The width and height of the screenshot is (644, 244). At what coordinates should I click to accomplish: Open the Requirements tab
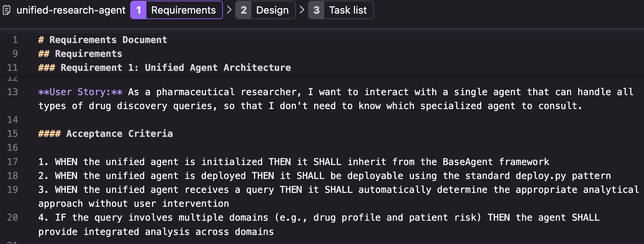183,10
